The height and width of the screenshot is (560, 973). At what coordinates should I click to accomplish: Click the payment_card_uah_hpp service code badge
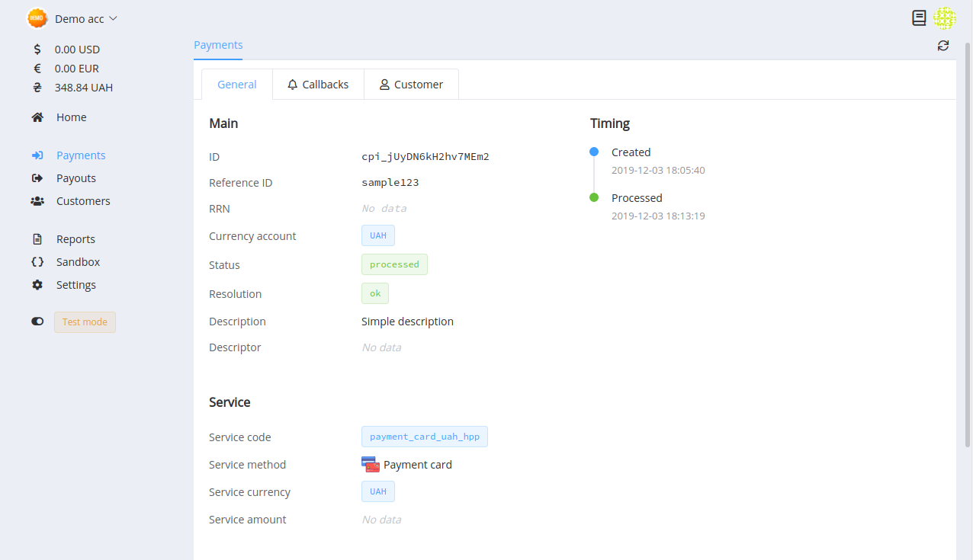click(x=424, y=436)
